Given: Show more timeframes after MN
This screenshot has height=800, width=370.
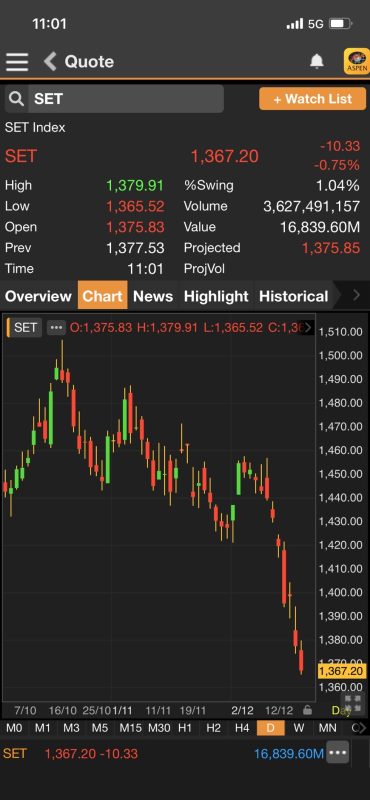Looking at the screenshot, I should 359,728.
